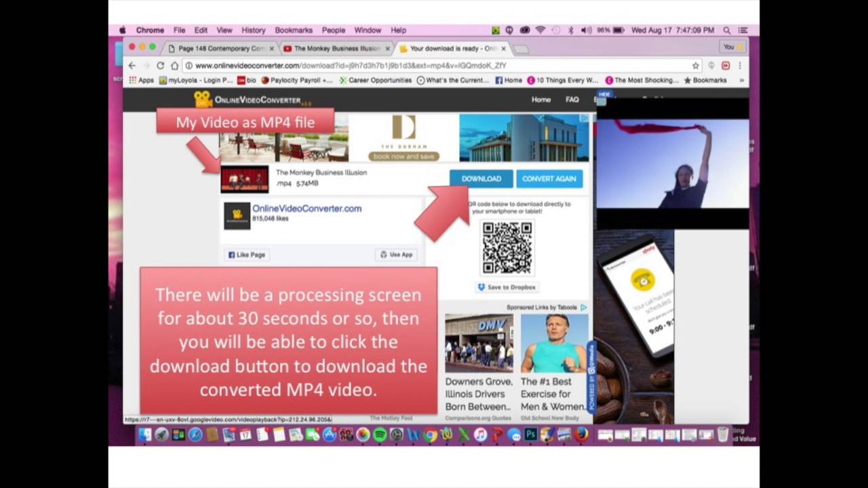The image size is (868, 488).
Task: Open the Bookmarks folder on bookmarks bar
Action: click(705, 80)
